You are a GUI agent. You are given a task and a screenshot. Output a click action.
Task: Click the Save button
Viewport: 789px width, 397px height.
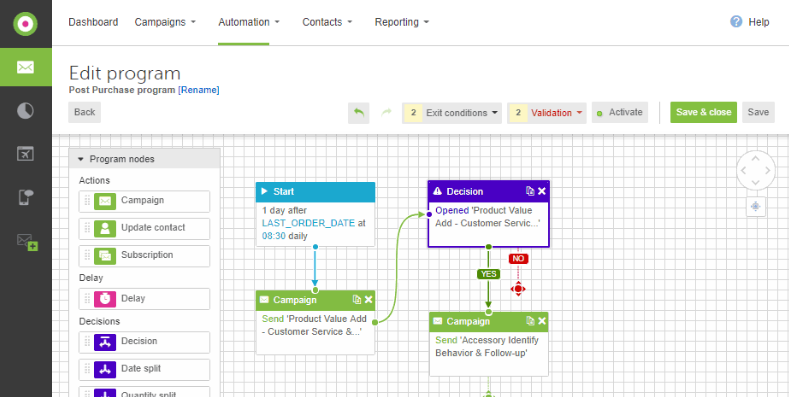[x=758, y=112]
